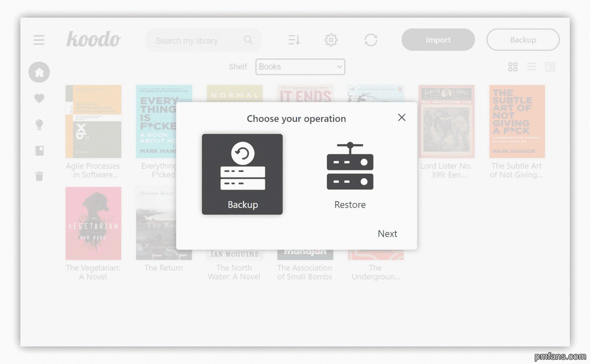Viewport: 590px width, 364px height.
Task: Click the Import button
Action: [x=438, y=40]
